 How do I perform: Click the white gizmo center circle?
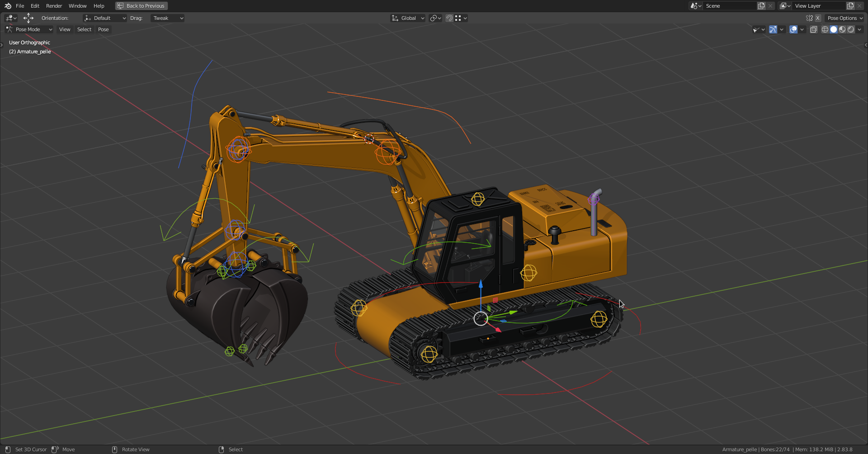point(481,318)
